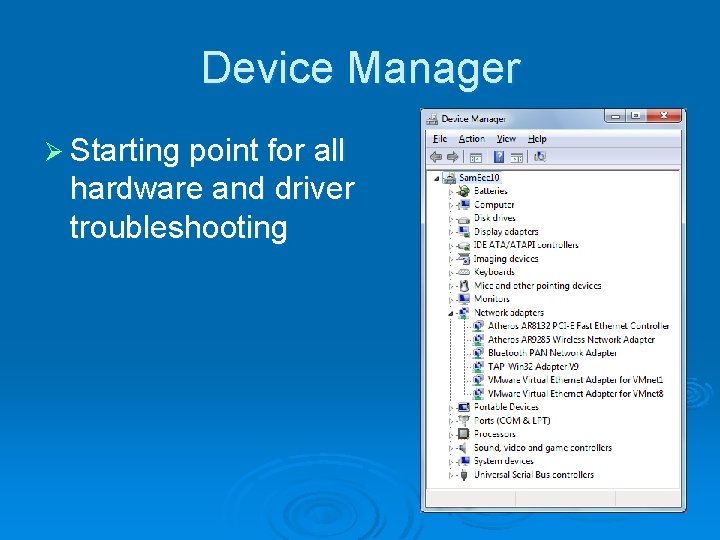Maximize the Device Manager window
Viewport: 720px width, 540px height.
pyautogui.click(x=636, y=116)
